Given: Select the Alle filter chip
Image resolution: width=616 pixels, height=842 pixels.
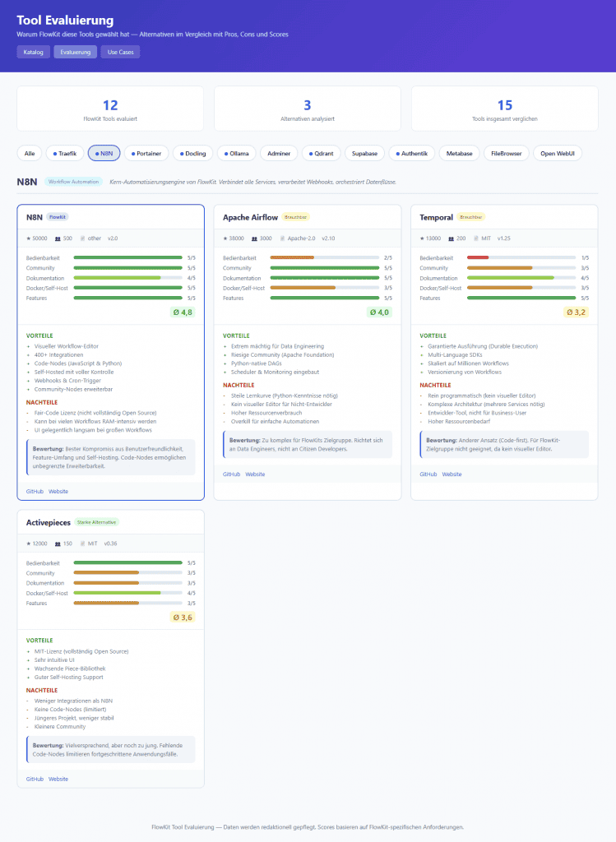Looking at the screenshot, I should (x=30, y=153).
